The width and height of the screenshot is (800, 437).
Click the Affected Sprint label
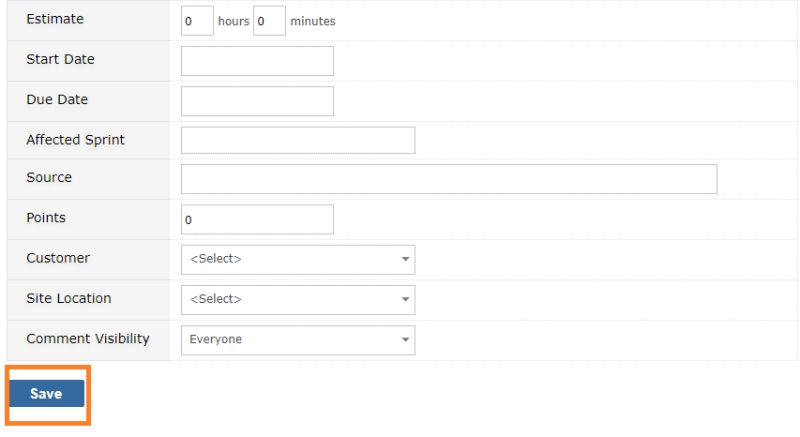tap(76, 140)
